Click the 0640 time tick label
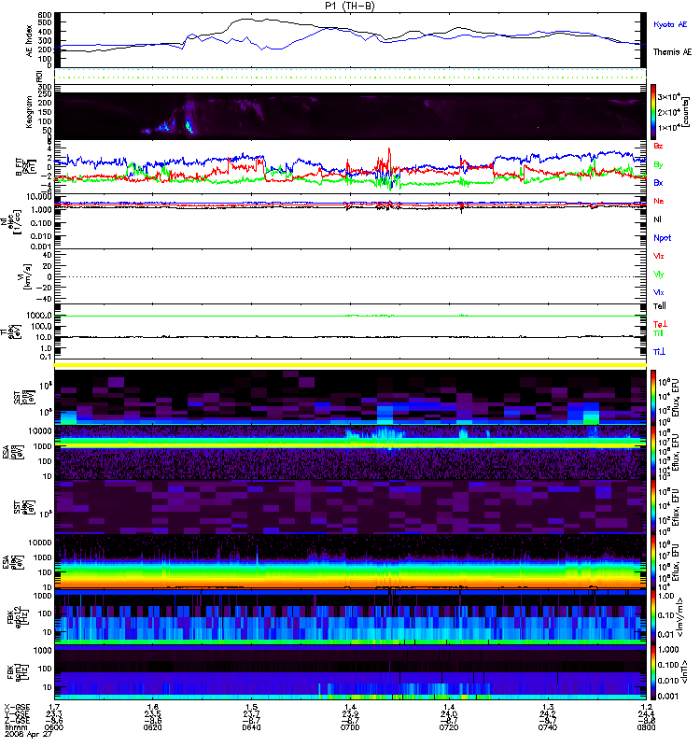This screenshot has width=700, height=747. [251, 727]
